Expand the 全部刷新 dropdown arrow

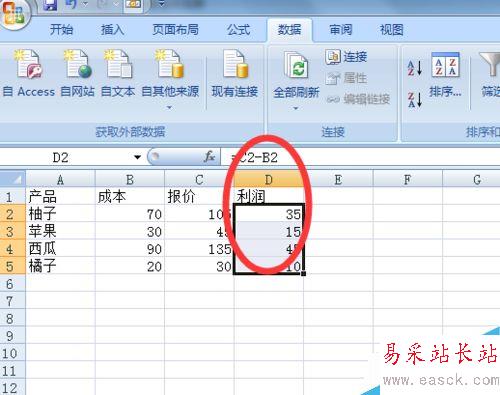[296, 108]
